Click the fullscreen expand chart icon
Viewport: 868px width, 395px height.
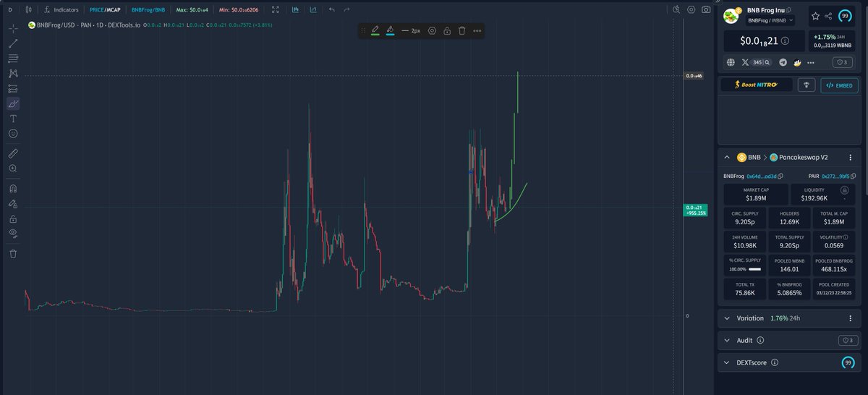point(275,10)
